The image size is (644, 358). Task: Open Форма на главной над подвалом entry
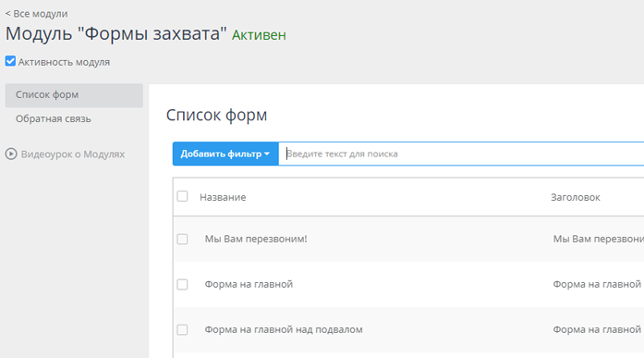click(284, 329)
